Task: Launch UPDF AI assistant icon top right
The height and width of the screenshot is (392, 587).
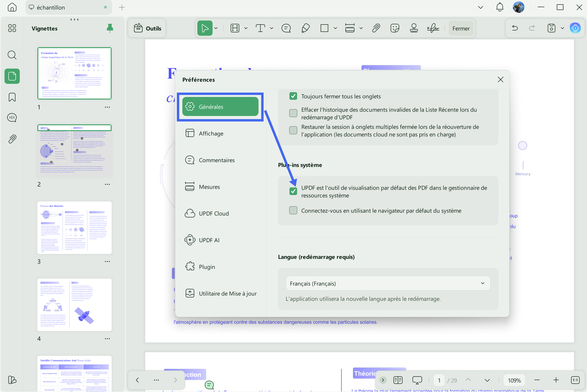Action: coord(575,28)
